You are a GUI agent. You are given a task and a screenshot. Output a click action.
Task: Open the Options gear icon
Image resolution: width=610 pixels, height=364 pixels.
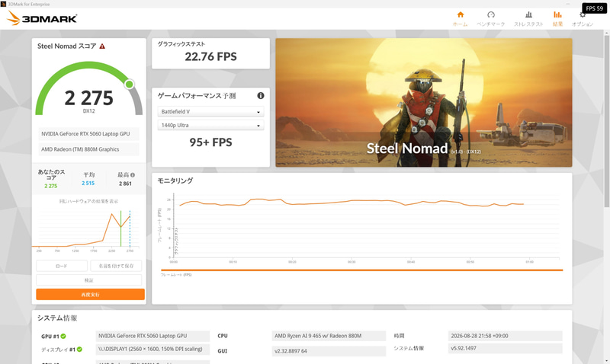click(583, 15)
